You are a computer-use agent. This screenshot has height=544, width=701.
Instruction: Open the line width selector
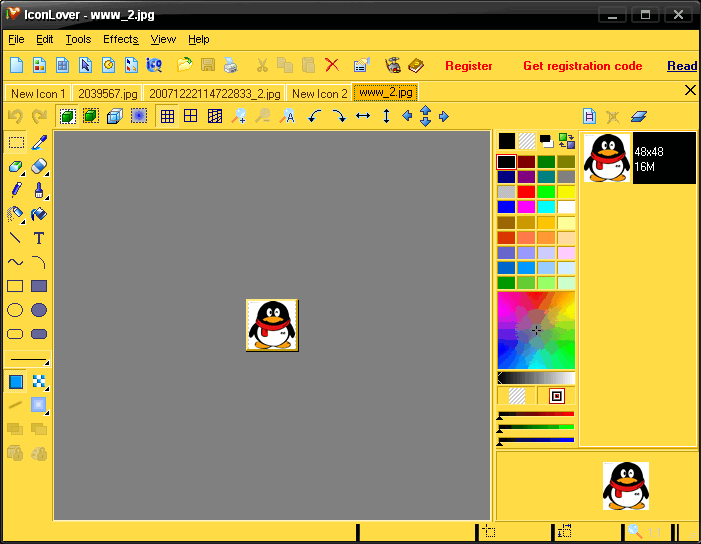point(28,359)
